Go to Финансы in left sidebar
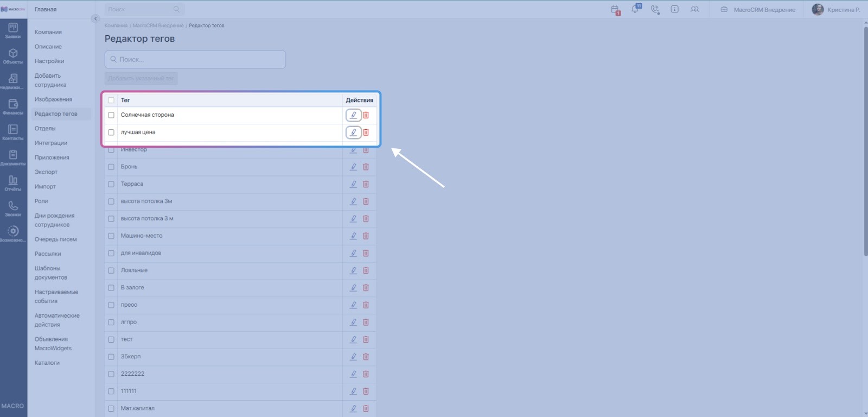Screen dimensions: 868x417 pyautogui.click(x=13, y=106)
